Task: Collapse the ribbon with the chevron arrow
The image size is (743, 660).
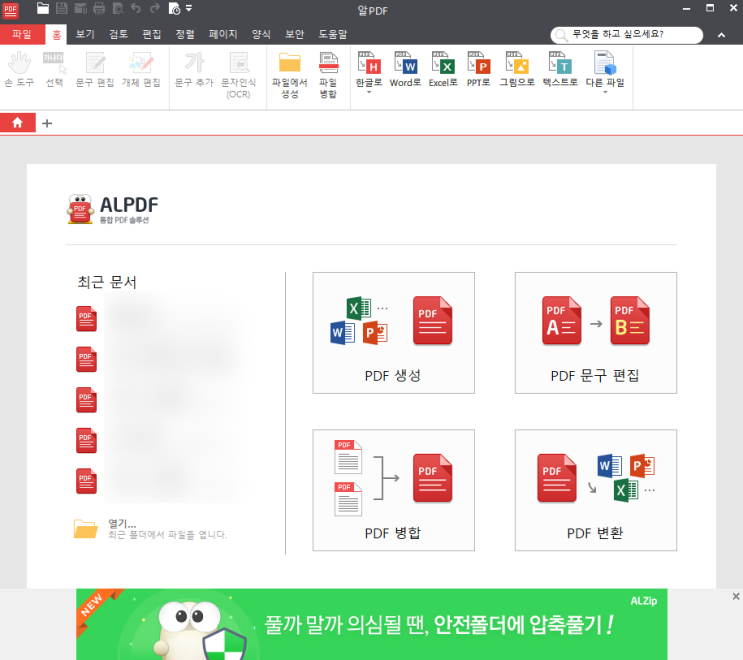Action: point(721,35)
